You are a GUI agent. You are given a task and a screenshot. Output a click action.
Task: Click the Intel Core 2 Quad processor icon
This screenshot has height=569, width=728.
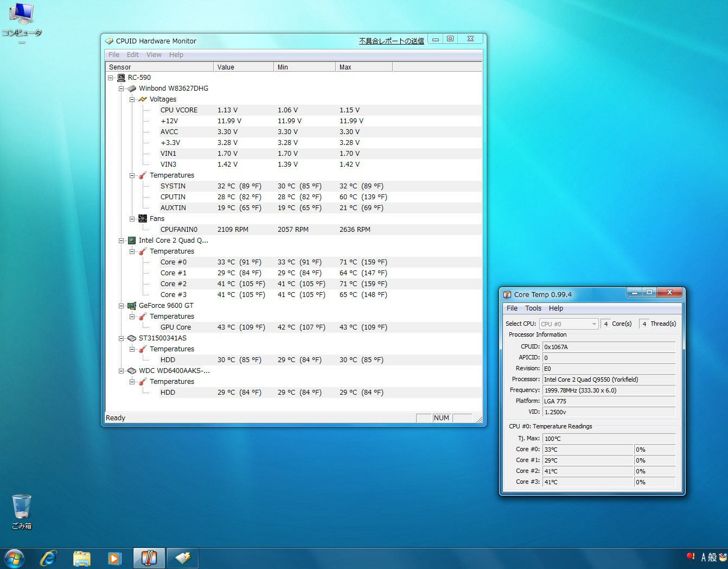(132, 241)
